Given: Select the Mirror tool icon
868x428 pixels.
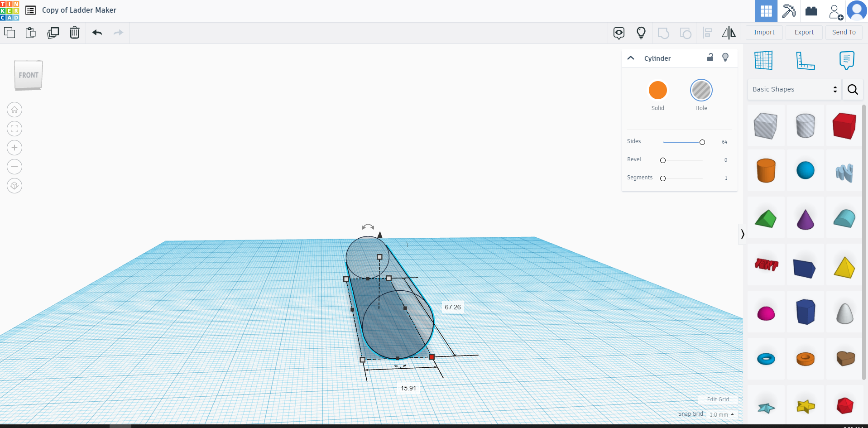Looking at the screenshot, I should tap(729, 33).
